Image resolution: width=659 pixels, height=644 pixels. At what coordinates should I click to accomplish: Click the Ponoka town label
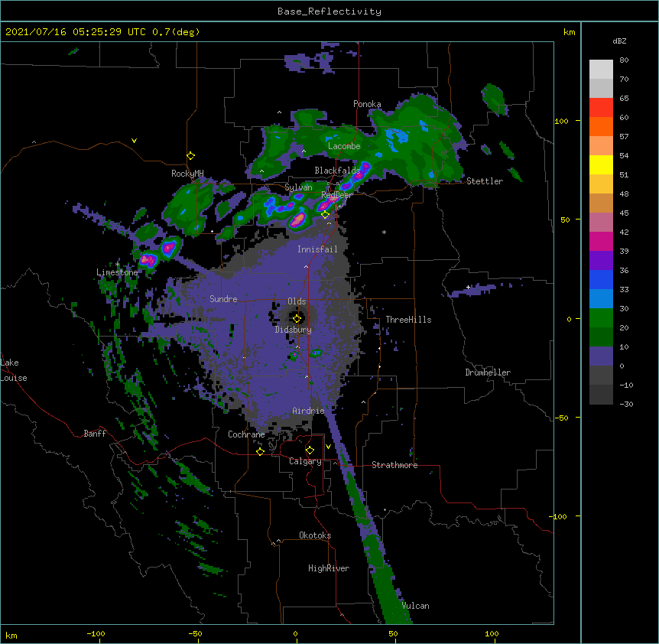coord(367,104)
